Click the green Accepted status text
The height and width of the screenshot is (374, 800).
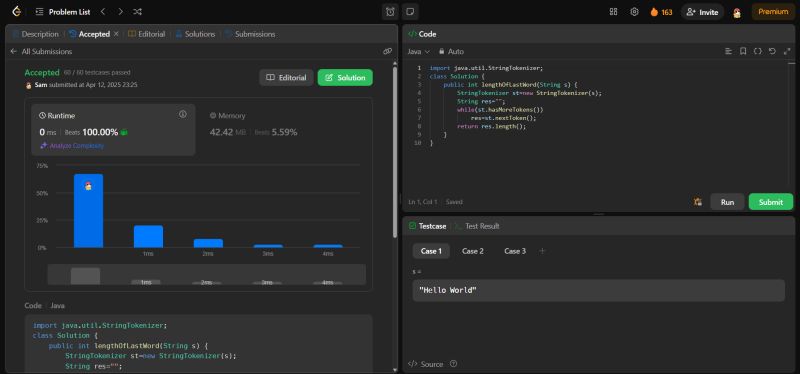(x=42, y=72)
